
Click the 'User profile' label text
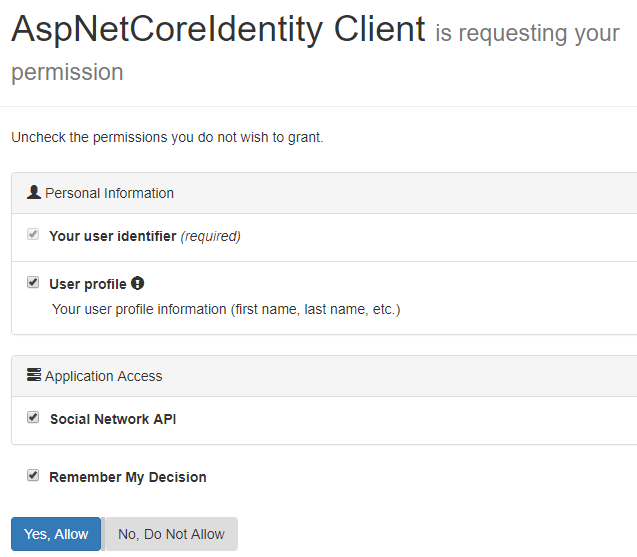tap(88, 284)
